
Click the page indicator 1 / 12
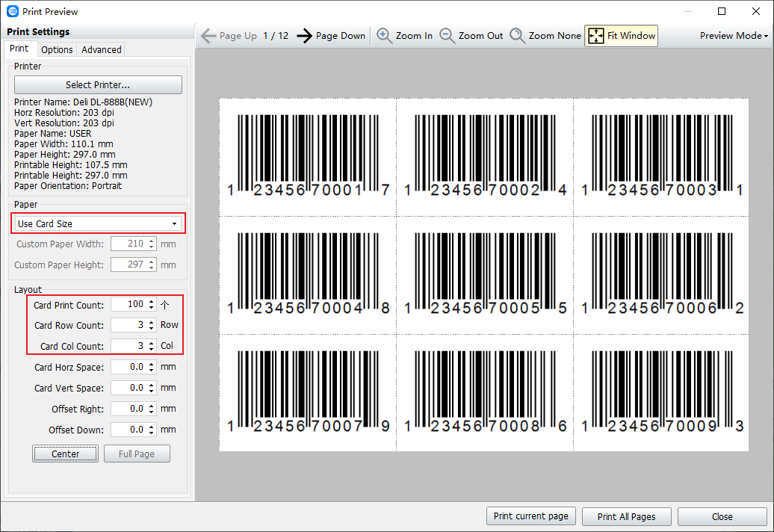276,36
